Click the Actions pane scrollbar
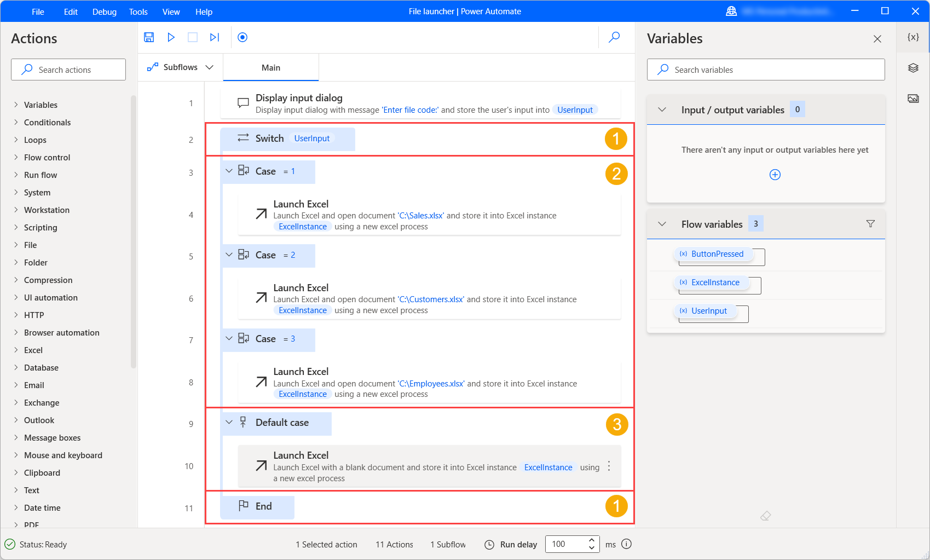Viewport: 930px width, 560px height. 134,232
